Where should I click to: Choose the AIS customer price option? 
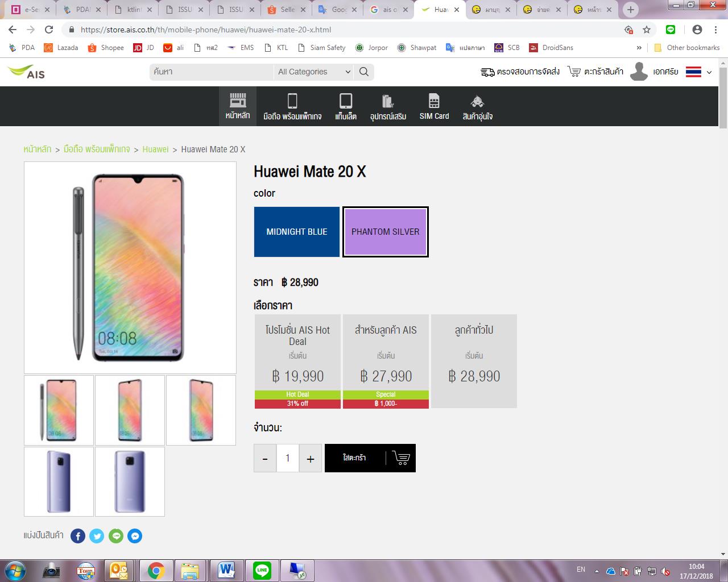click(386, 361)
